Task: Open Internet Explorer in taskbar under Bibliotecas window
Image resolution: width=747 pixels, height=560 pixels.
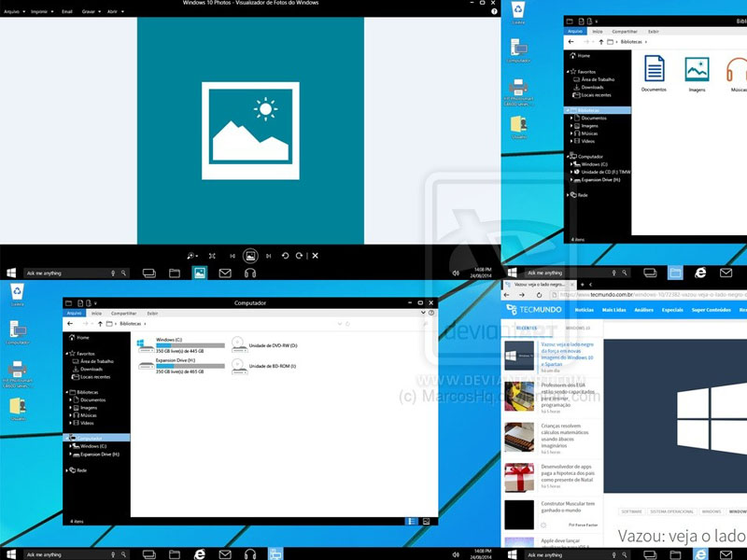Action: (x=700, y=273)
